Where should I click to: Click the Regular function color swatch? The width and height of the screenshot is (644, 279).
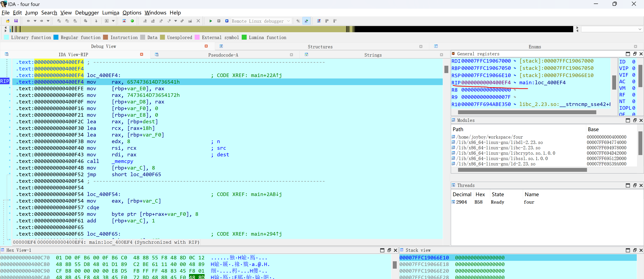[x=56, y=37]
